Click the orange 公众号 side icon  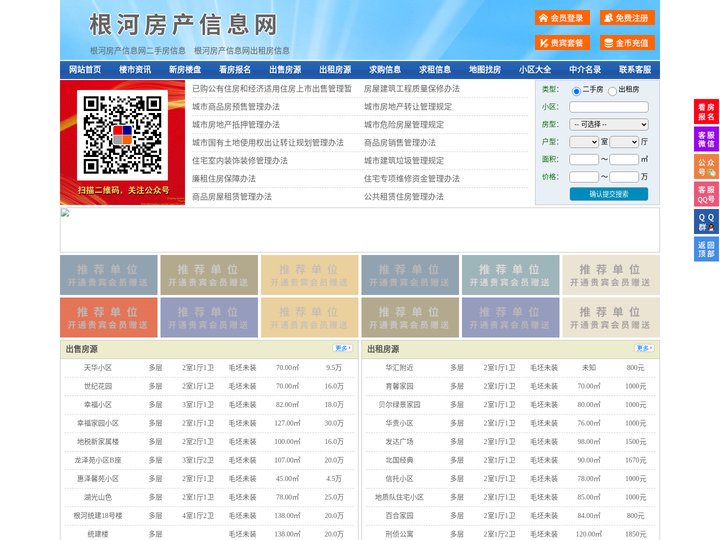(706, 167)
